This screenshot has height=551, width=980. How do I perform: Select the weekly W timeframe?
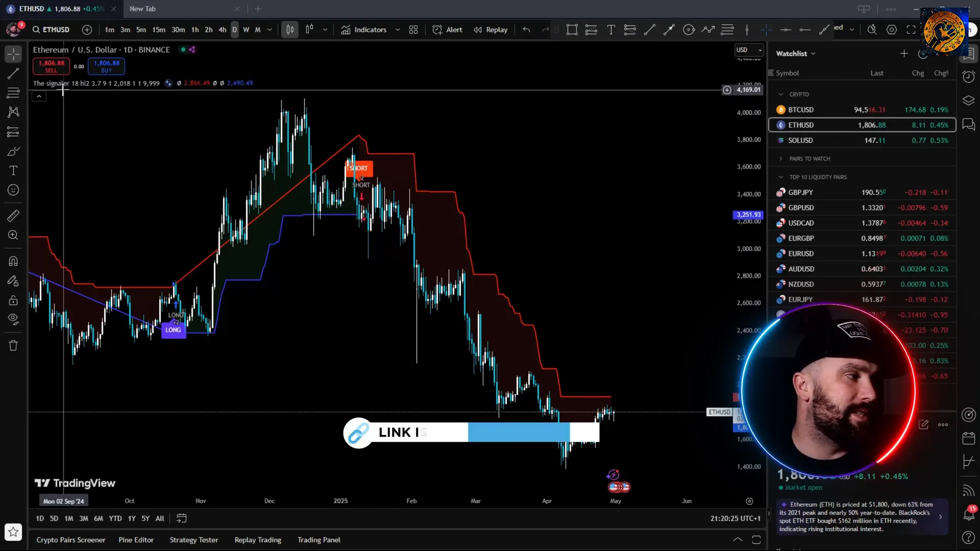coord(246,30)
